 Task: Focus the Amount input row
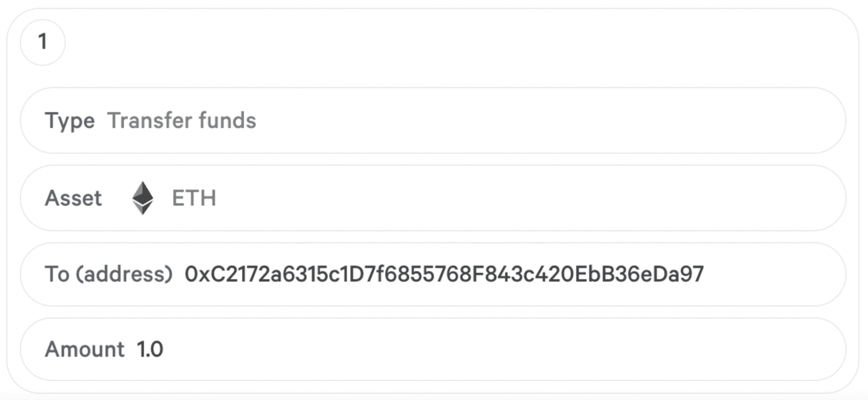(x=433, y=349)
